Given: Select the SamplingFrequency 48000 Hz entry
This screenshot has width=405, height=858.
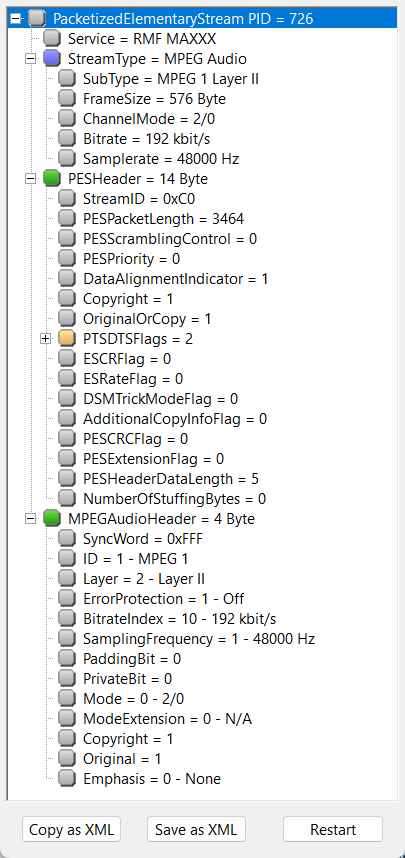Looking at the screenshot, I should pos(199,639).
